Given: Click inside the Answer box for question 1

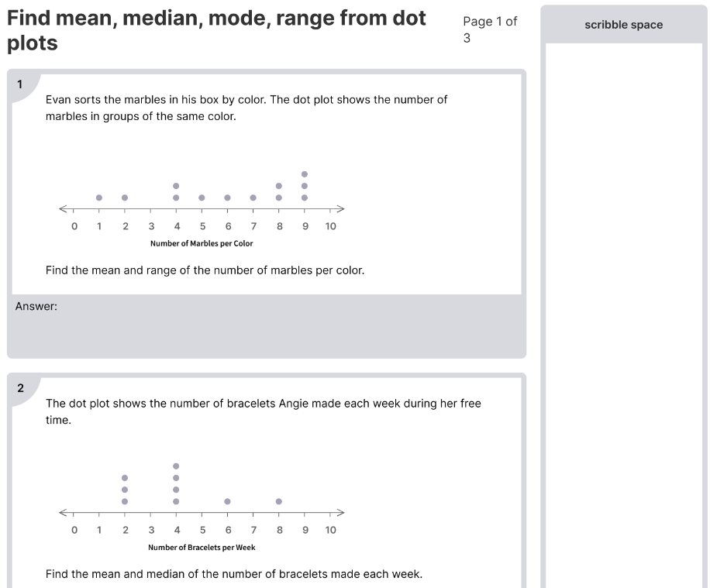Looking at the screenshot, I should coord(266,329).
